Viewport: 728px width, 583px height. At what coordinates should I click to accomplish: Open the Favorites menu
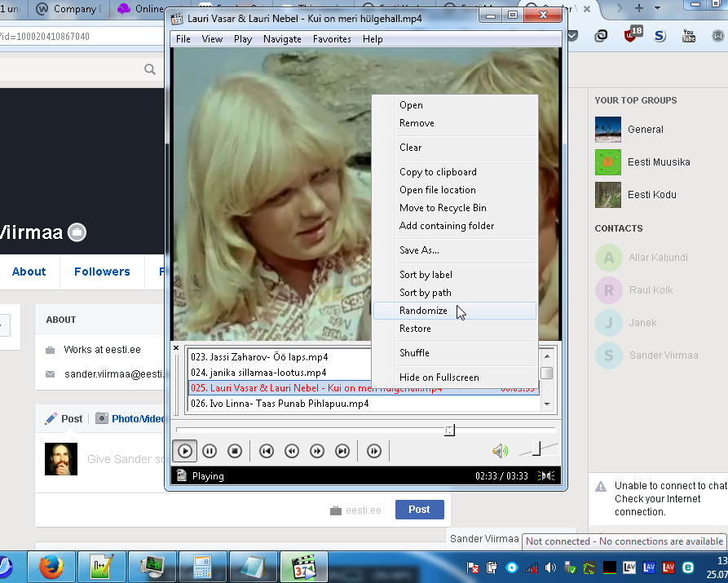coord(332,39)
